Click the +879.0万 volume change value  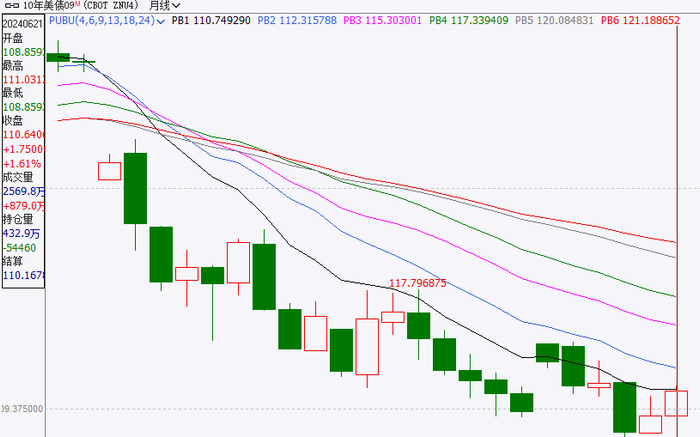[24, 206]
